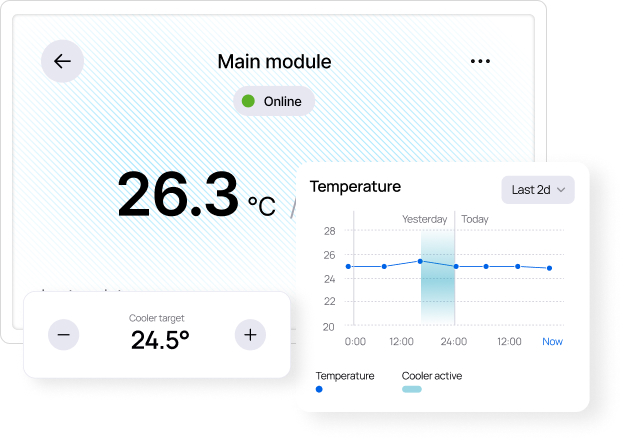Image resolution: width=624 pixels, height=443 pixels.
Task: Click the shaded cooler active region
Action: [438, 279]
